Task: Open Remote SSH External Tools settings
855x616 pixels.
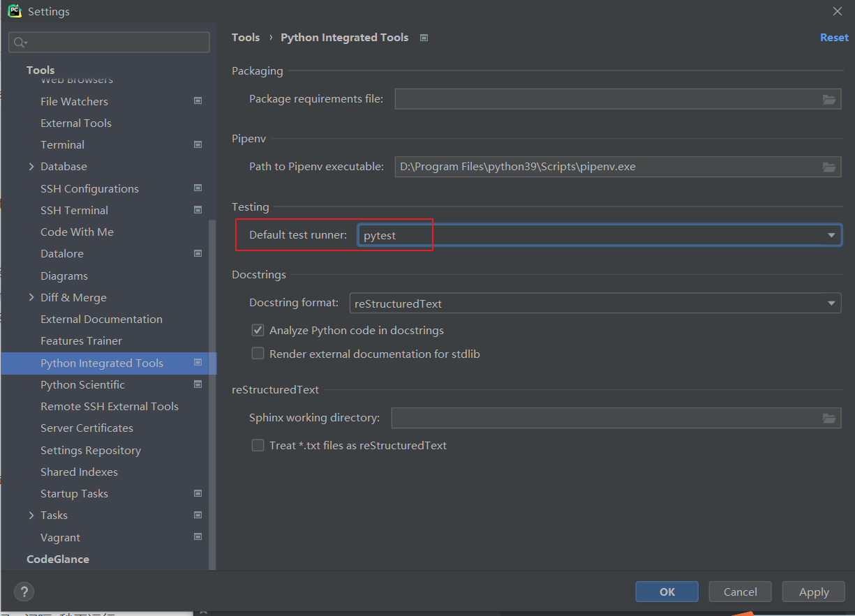Action: (x=110, y=406)
